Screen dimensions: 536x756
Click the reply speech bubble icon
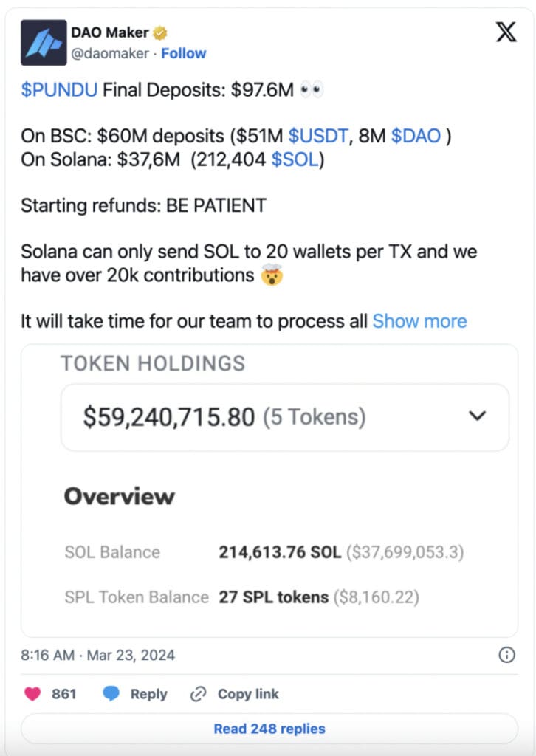(111, 694)
